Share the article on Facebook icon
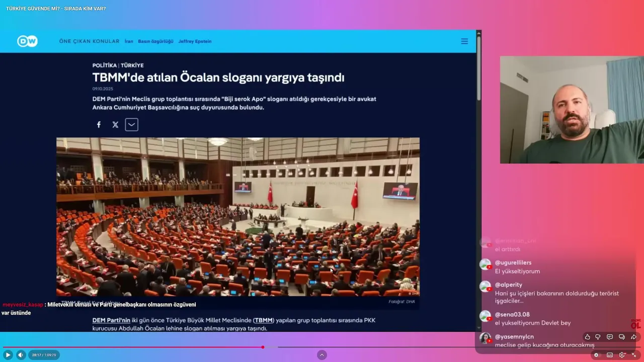Image resolution: width=644 pixels, height=362 pixels. (99, 125)
